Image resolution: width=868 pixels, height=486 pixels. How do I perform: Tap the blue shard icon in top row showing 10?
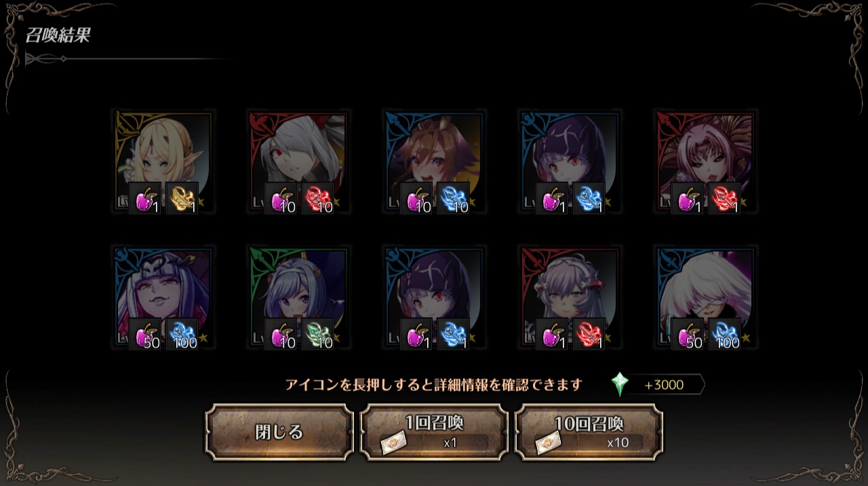454,198
